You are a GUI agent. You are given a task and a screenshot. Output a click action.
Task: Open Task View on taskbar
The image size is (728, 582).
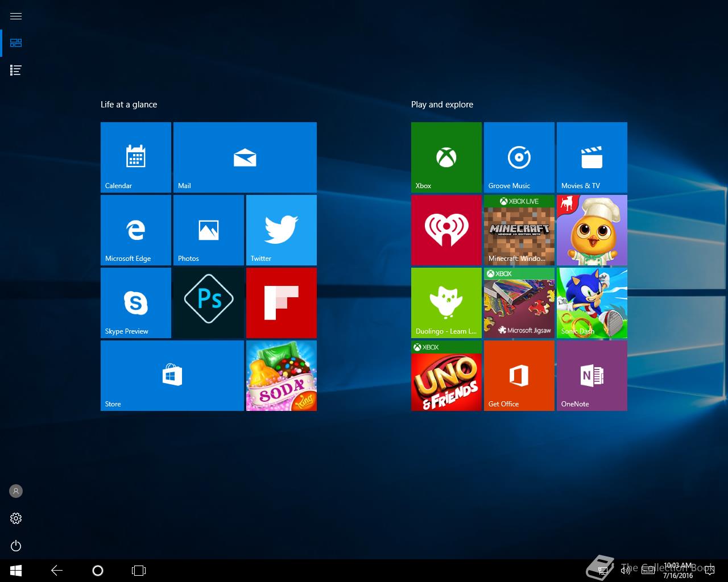click(139, 571)
